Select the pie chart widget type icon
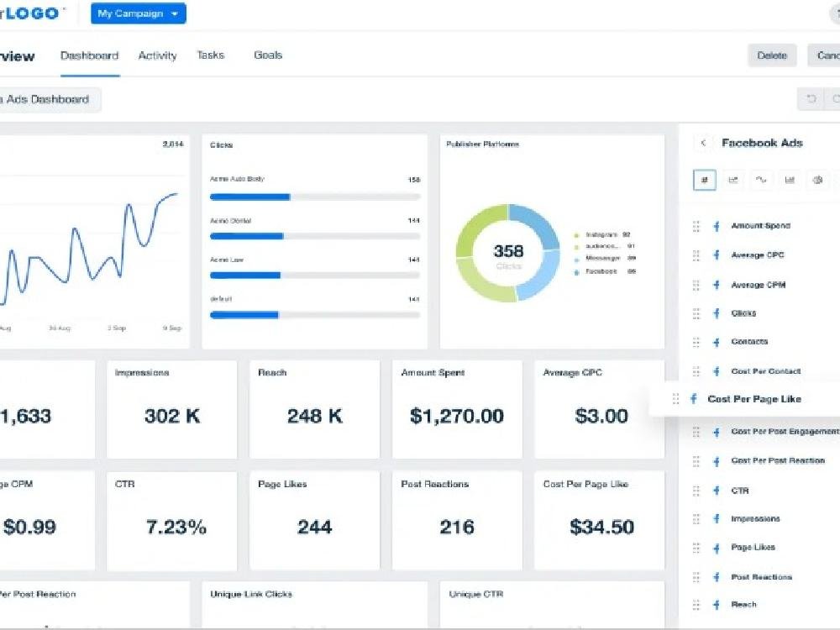840x630 pixels. (x=817, y=179)
